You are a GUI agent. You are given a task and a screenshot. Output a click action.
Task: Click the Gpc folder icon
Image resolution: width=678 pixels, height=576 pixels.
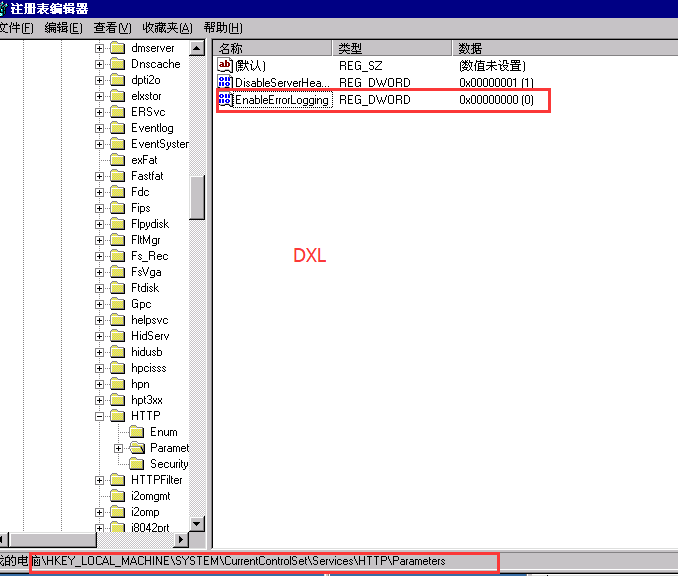pyautogui.click(x=118, y=304)
